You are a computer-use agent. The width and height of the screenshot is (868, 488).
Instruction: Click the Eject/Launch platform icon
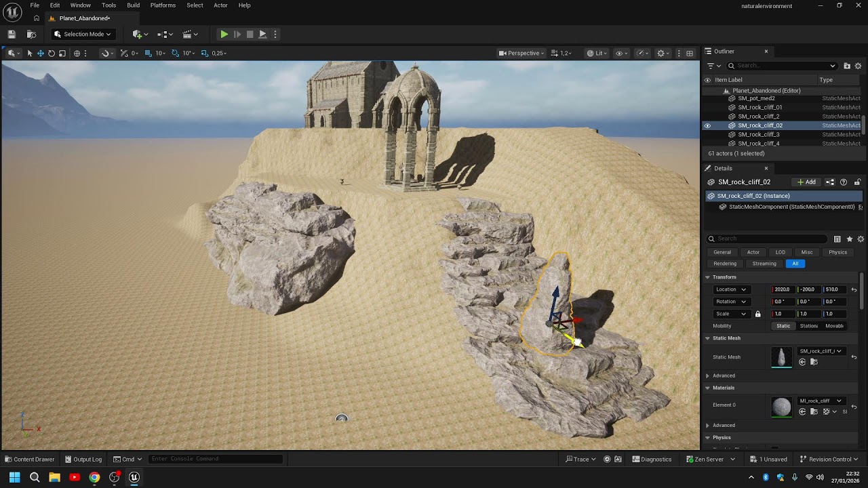pos(263,34)
